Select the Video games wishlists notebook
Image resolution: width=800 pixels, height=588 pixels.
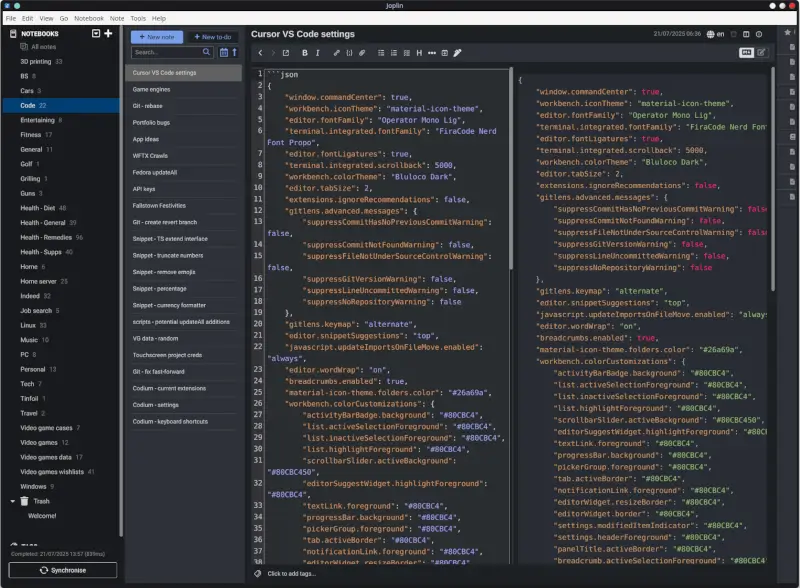[61, 472]
